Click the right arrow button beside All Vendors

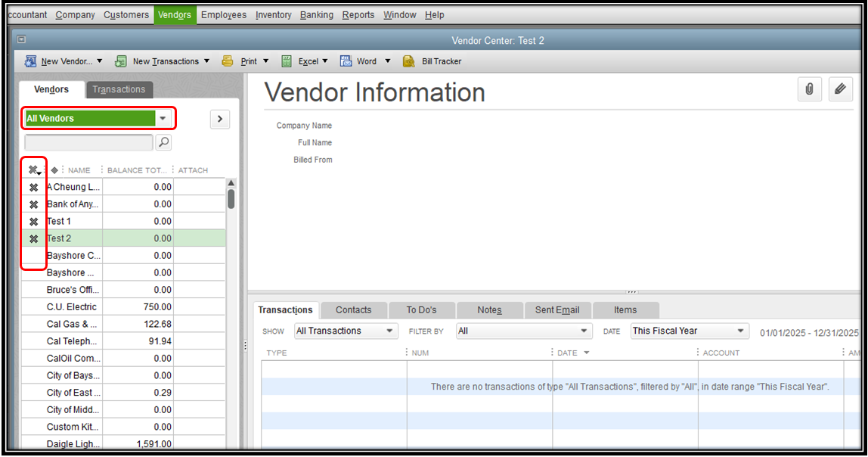pos(219,120)
